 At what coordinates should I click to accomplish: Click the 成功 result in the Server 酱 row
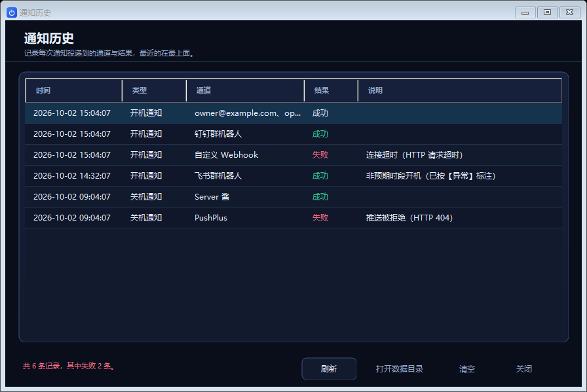(320, 197)
